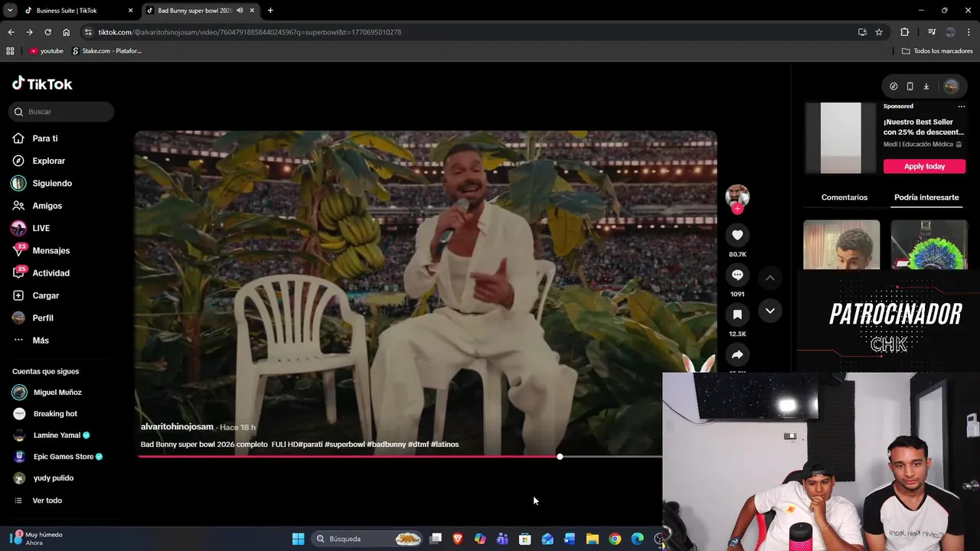
Task: Open Más menu in sidebar
Action: pos(41,341)
